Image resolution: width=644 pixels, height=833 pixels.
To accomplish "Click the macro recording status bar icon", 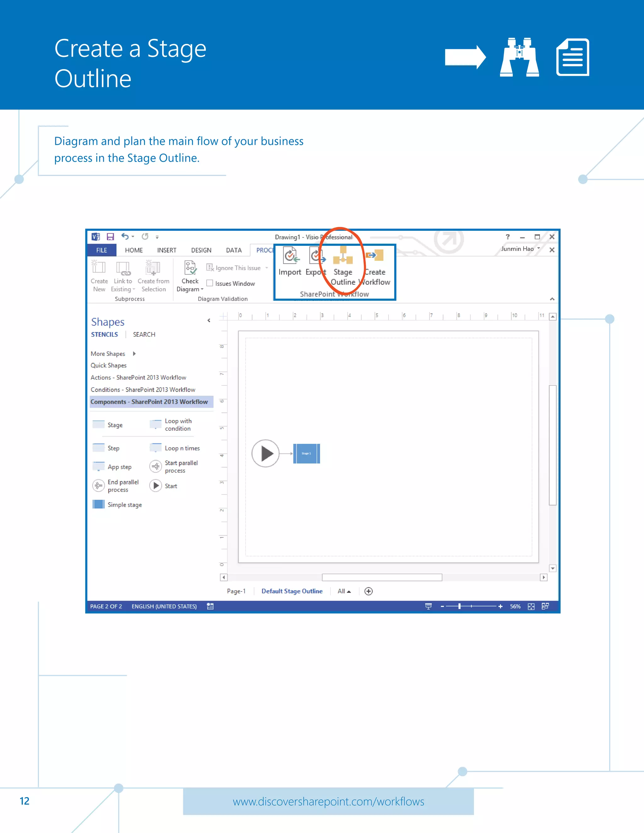I will coord(210,606).
